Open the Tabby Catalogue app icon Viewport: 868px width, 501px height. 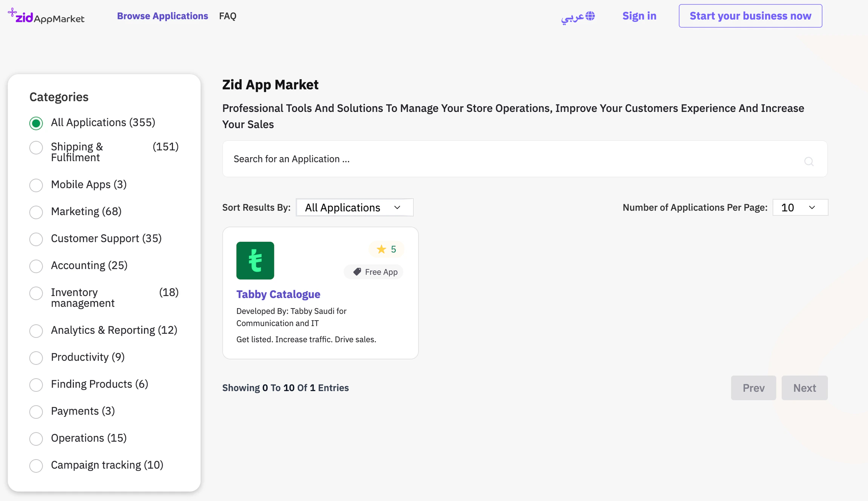pyautogui.click(x=255, y=260)
